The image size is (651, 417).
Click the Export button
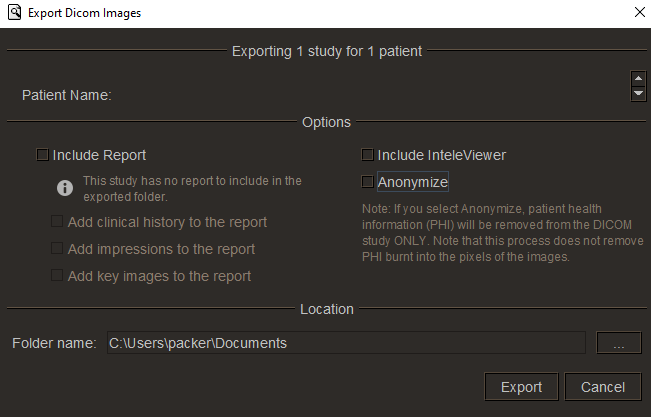[x=521, y=387]
